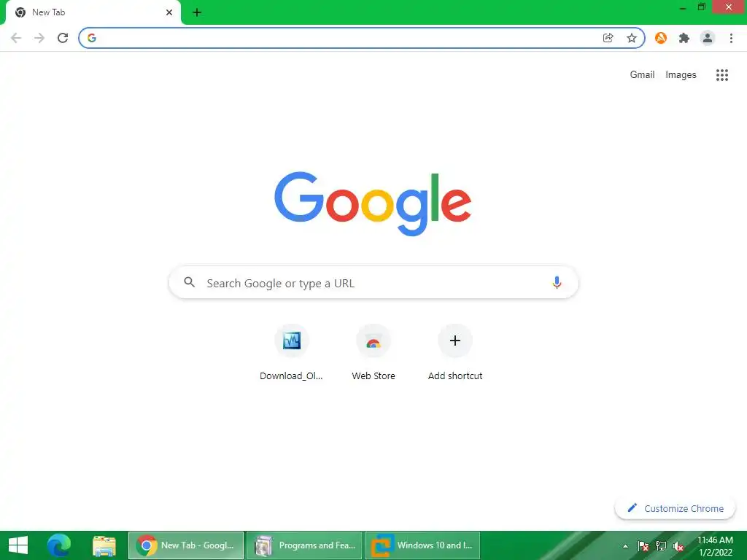Open the Web Store shortcut
This screenshot has width=747, height=560.
[373, 352]
